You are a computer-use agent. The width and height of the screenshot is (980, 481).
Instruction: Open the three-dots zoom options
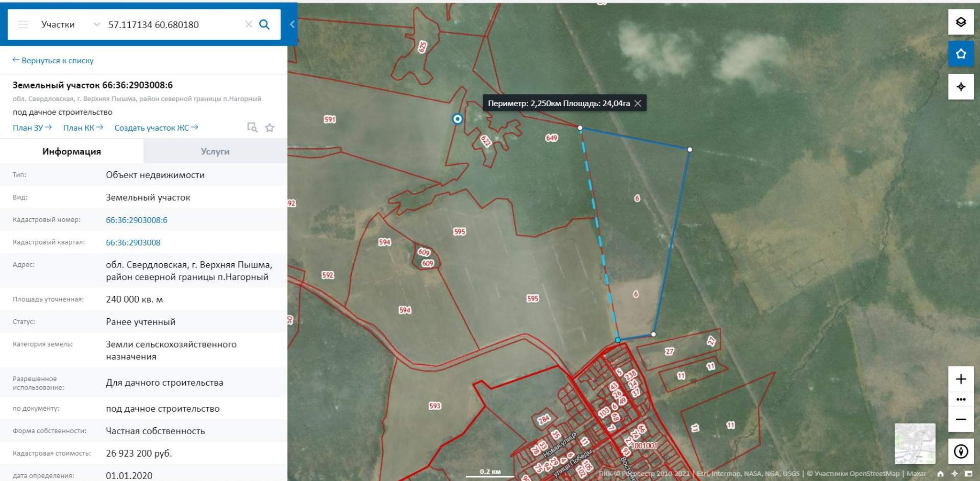961,399
